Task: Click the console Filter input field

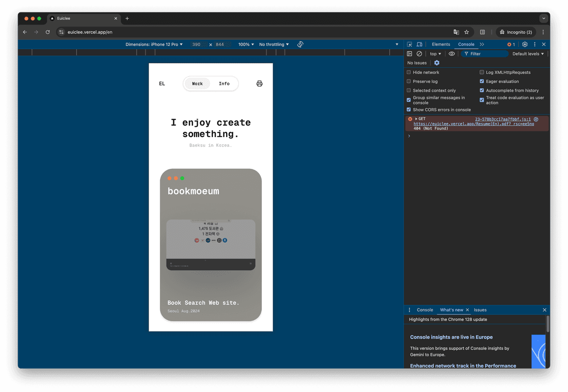Action: coord(485,54)
